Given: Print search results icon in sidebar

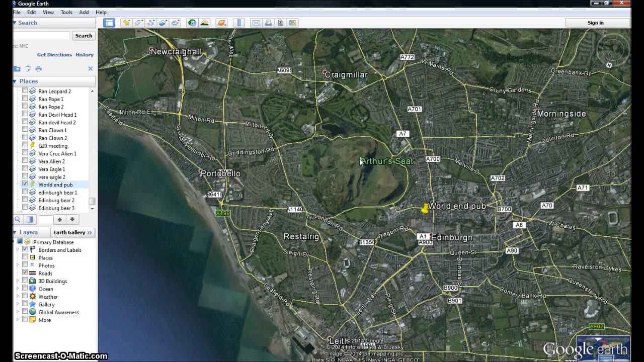Looking at the screenshot, I should 39,68.
